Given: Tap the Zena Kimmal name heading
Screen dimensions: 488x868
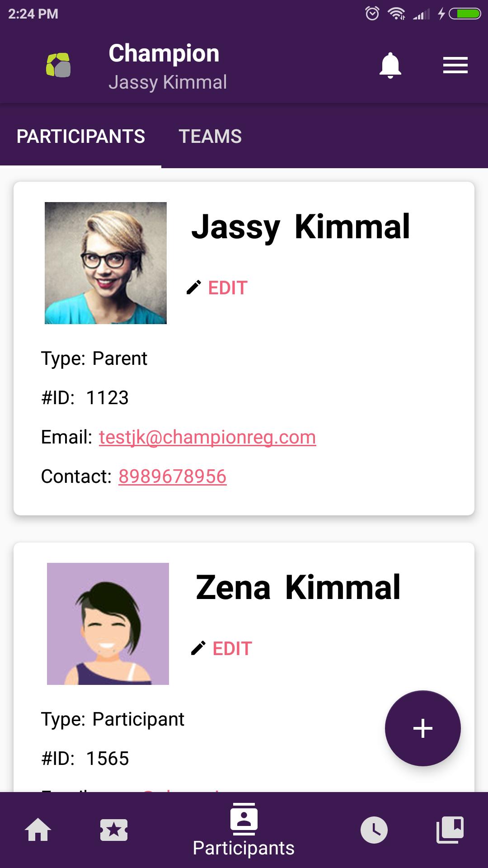Looking at the screenshot, I should (298, 588).
